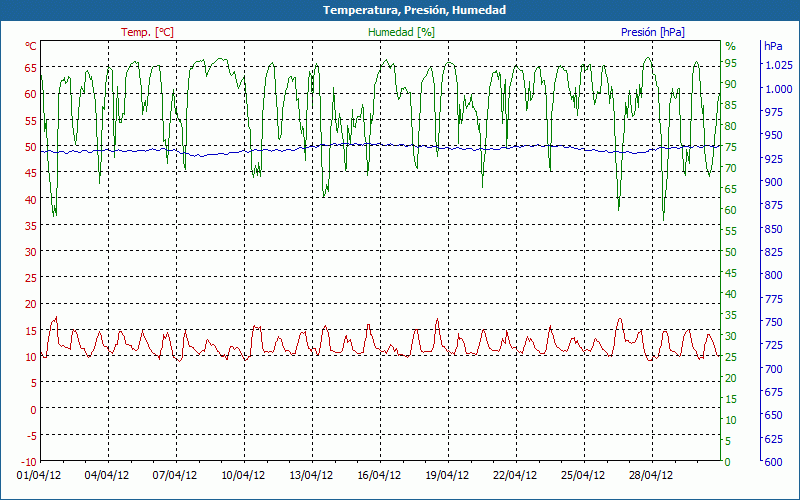Click the '%' unit label on humidity axis

point(731,46)
